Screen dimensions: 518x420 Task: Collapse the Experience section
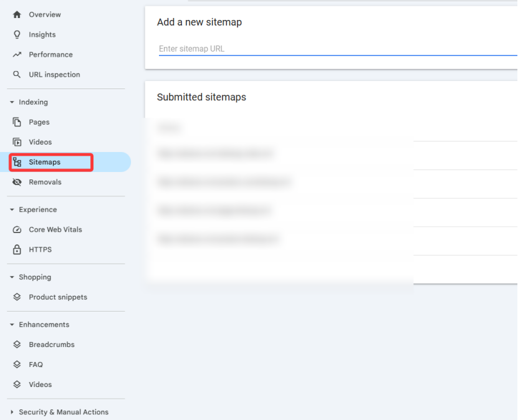click(12, 209)
